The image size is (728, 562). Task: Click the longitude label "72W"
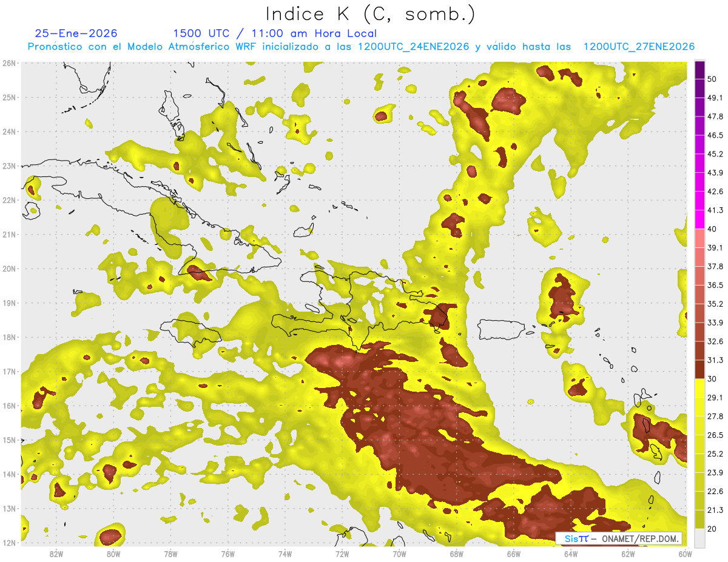pos(342,554)
